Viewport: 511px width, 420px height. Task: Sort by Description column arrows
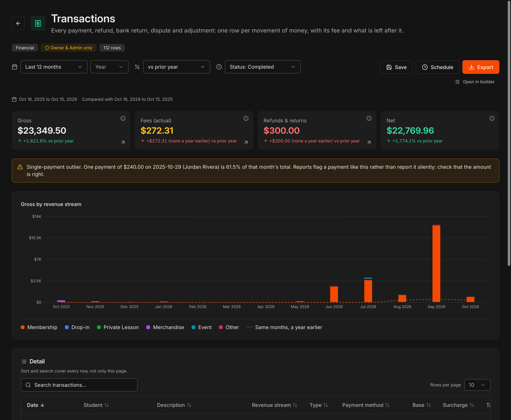[x=189, y=405]
